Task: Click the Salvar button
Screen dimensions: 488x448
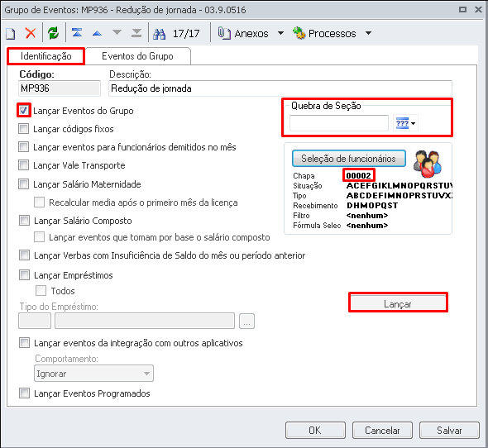Action: [449, 431]
